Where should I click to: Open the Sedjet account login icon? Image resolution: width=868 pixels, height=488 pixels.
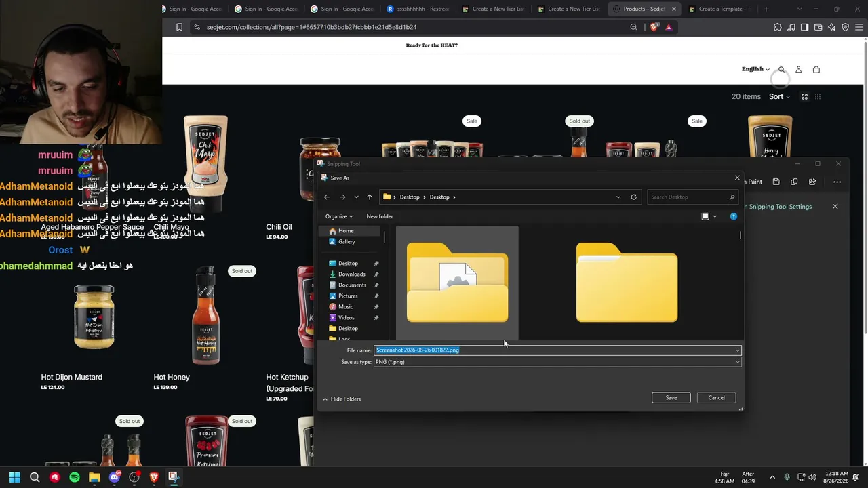coord(798,69)
